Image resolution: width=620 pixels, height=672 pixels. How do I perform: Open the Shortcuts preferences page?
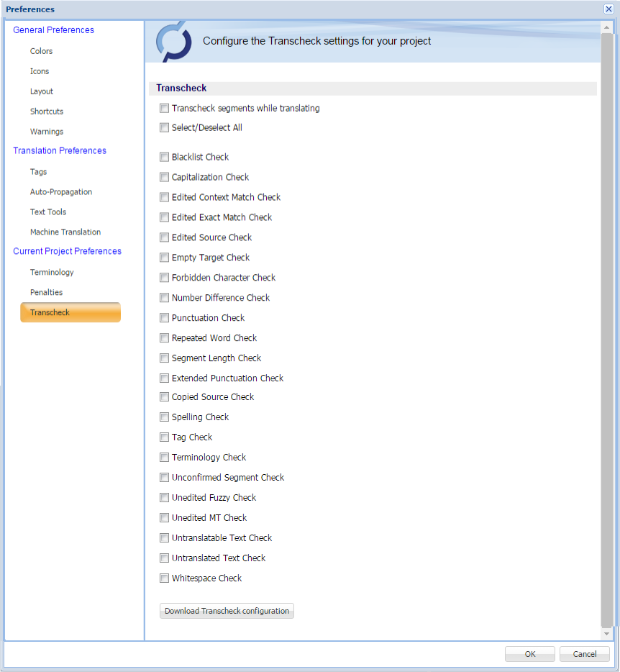pyautogui.click(x=47, y=112)
